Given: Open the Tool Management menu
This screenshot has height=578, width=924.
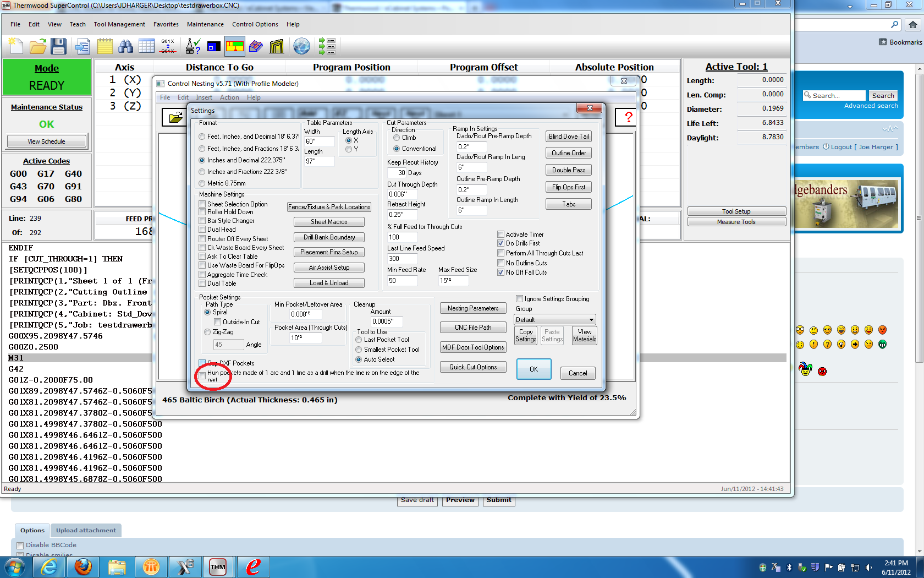Looking at the screenshot, I should tap(119, 24).
